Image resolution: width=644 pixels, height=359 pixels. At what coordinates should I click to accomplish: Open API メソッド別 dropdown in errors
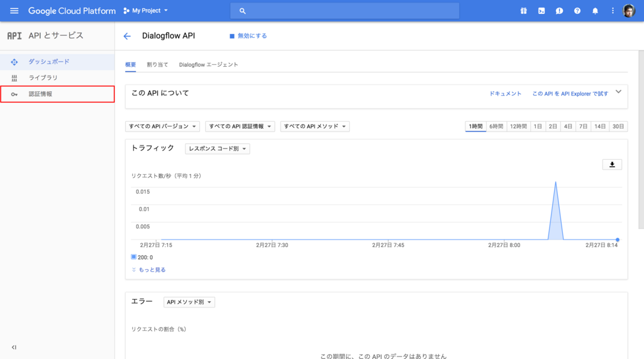pyautogui.click(x=189, y=302)
